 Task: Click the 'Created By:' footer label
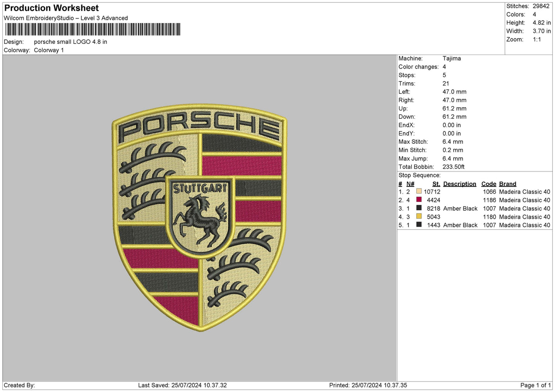(x=19, y=385)
